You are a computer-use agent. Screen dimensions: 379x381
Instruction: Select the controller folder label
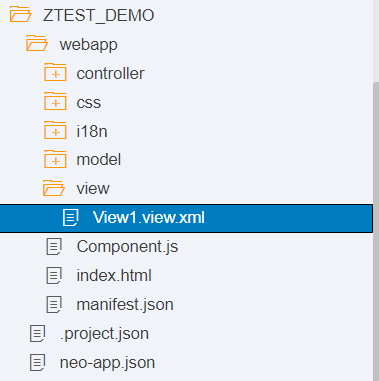[x=110, y=73]
